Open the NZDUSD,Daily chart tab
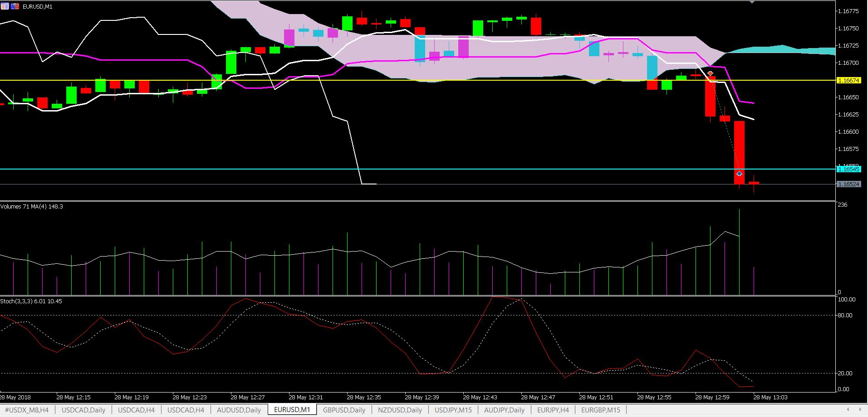The height and width of the screenshot is (417, 868). pos(400,410)
